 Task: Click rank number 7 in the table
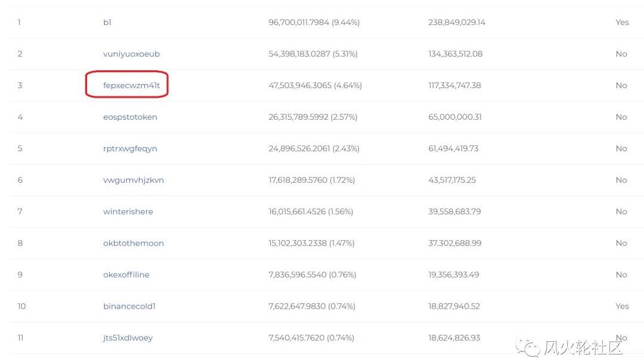coord(20,212)
